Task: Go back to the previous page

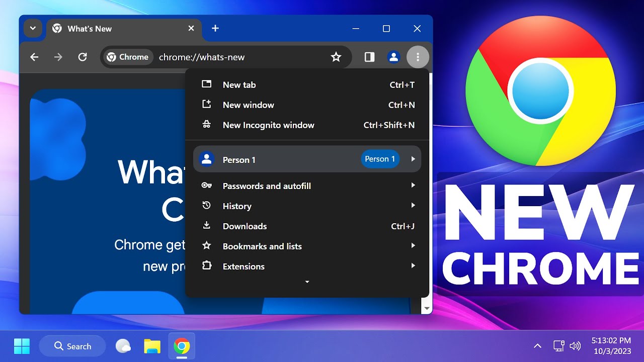Action: (34, 57)
